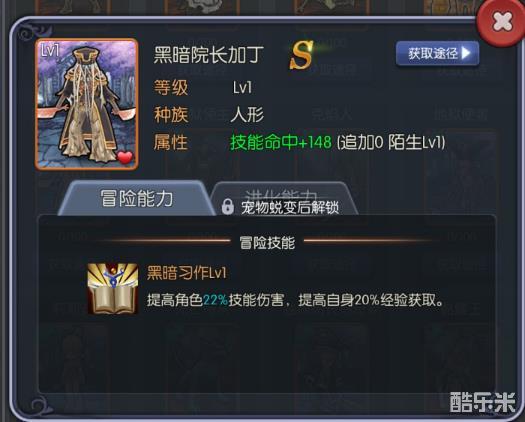Select the 冒险能力 tab

[x=136, y=198]
